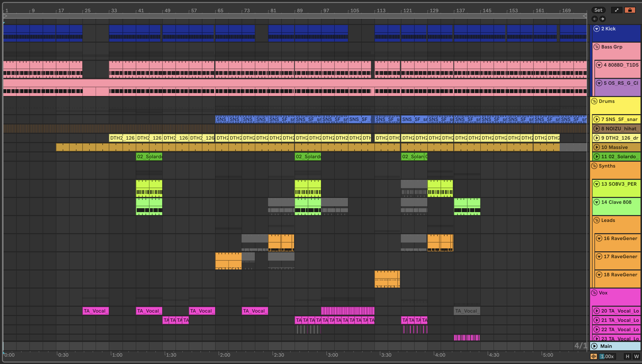Click the W optimize width button
Screen dimensions: 642x364
(636, 356)
